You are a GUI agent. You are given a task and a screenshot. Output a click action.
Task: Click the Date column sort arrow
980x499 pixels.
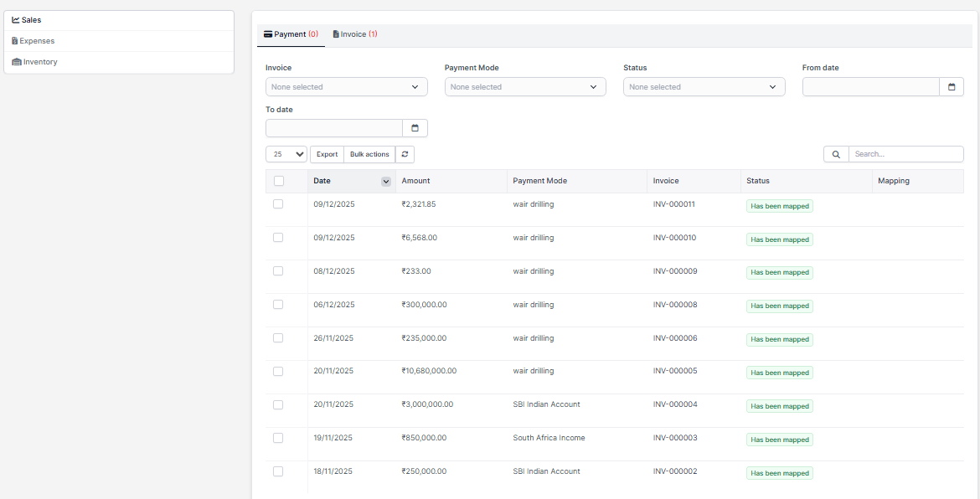(385, 182)
